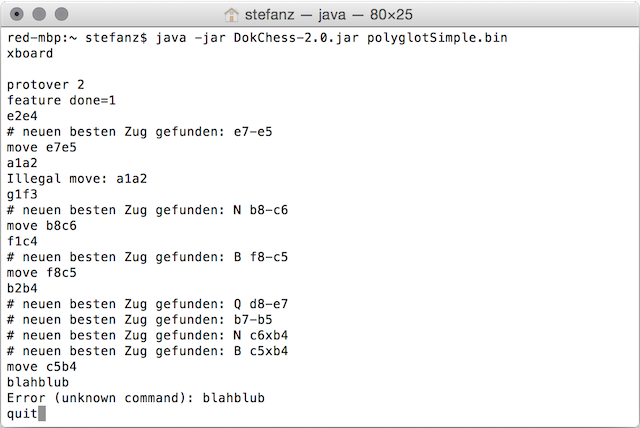
Task: Click the 'move c5b4' output line
Action: 42,366
